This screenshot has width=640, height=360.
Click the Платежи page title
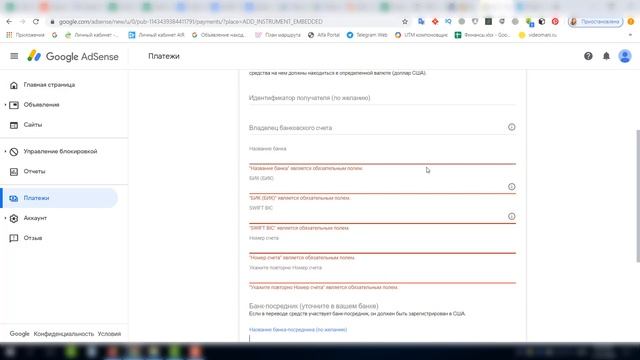[x=164, y=56]
